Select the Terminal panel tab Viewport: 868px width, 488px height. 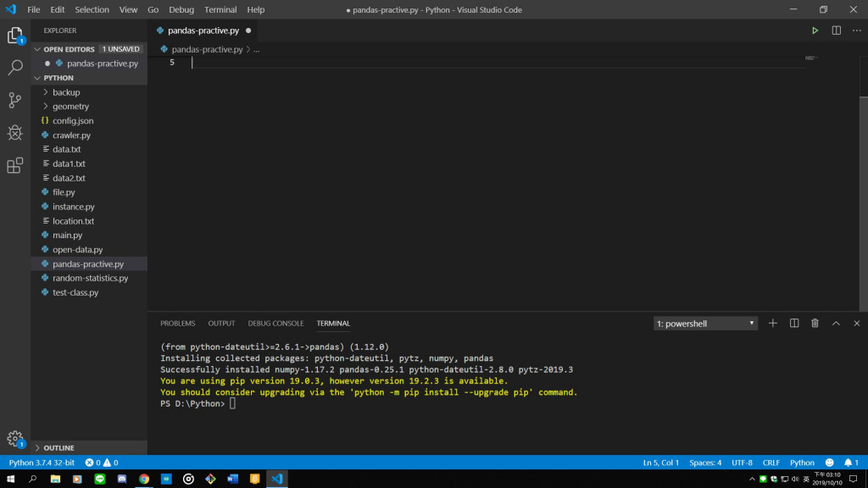click(x=333, y=323)
